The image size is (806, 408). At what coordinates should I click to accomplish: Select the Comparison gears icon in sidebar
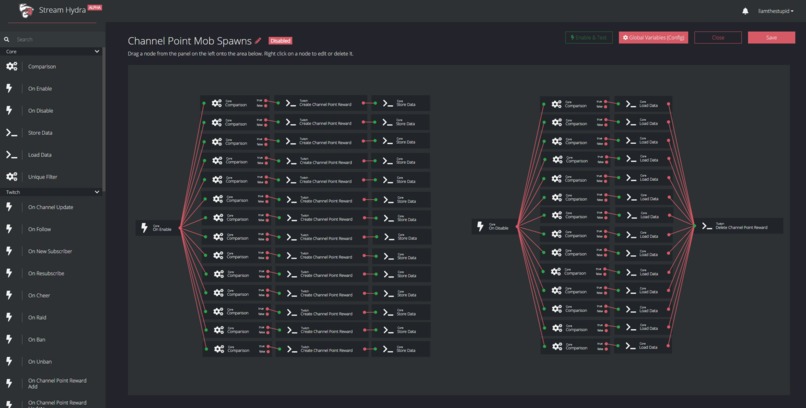click(x=11, y=66)
